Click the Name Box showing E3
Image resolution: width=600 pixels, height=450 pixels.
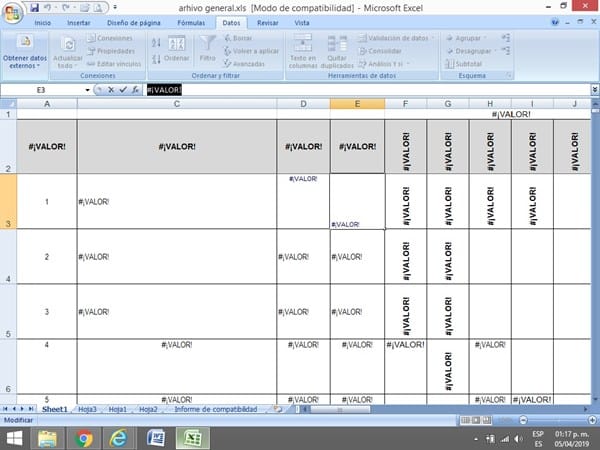pos(41,90)
